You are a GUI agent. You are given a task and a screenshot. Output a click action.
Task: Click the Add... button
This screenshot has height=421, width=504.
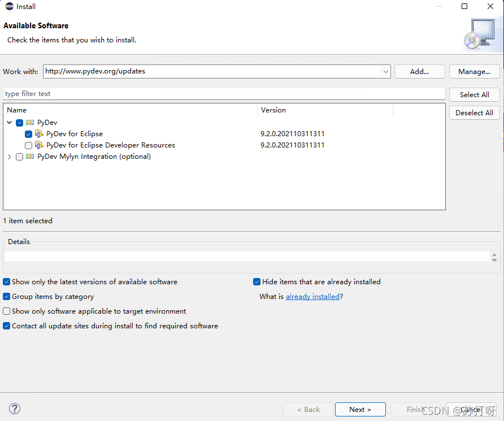(419, 72)
